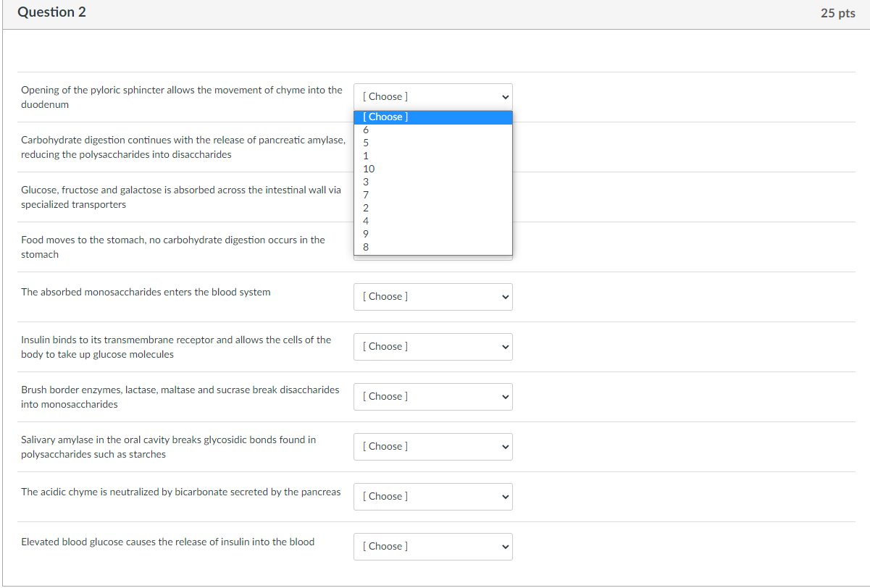870x588 pixels.
Task: Open dropdown for brush border enzymes statement
Action: [x=432, y=396]
